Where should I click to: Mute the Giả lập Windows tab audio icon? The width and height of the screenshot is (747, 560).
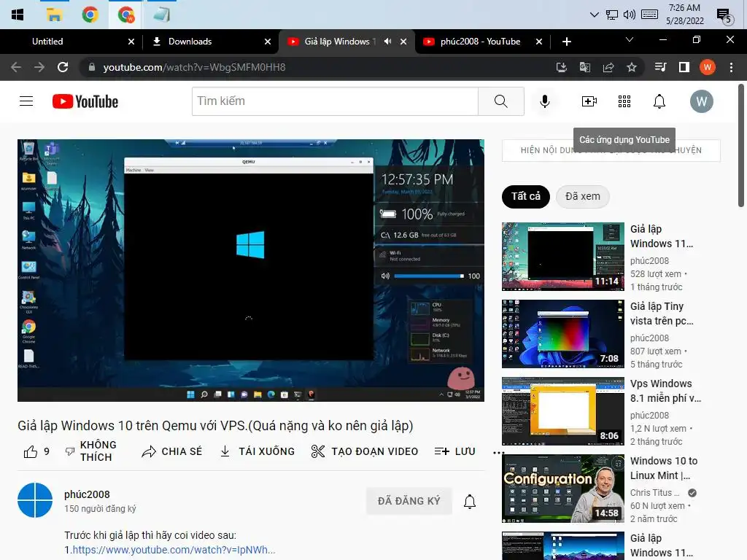388,42
